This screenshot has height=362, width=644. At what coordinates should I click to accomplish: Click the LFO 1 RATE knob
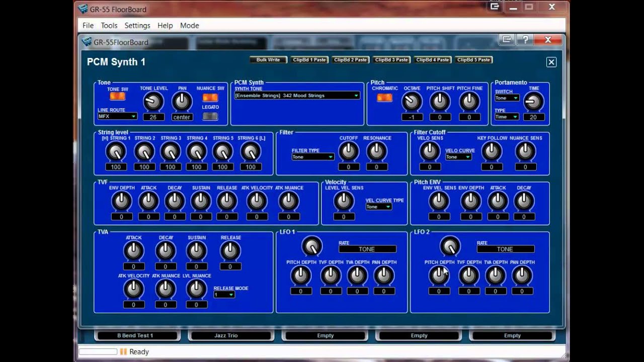click(x=312, y=246)
